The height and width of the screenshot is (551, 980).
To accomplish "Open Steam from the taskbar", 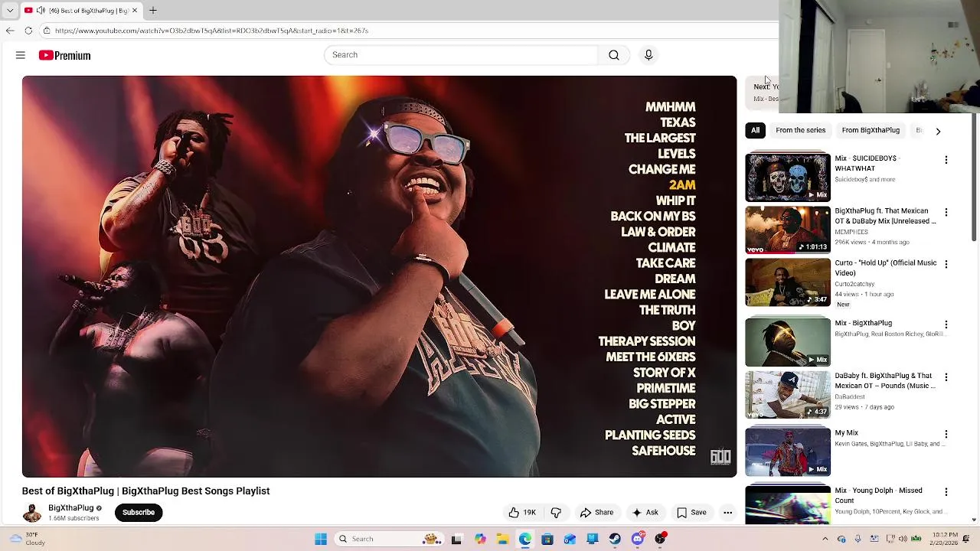I will click(x=615, y=539).
